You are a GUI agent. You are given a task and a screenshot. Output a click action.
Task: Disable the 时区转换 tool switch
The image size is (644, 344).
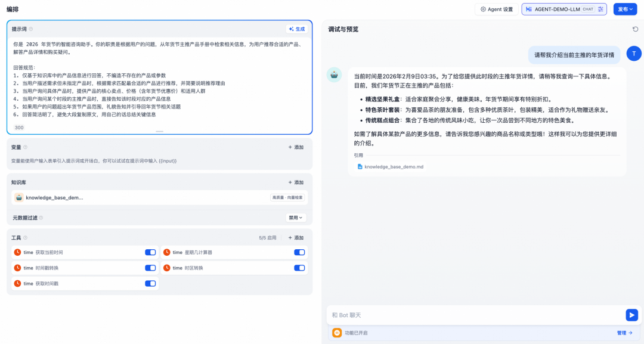299,267
